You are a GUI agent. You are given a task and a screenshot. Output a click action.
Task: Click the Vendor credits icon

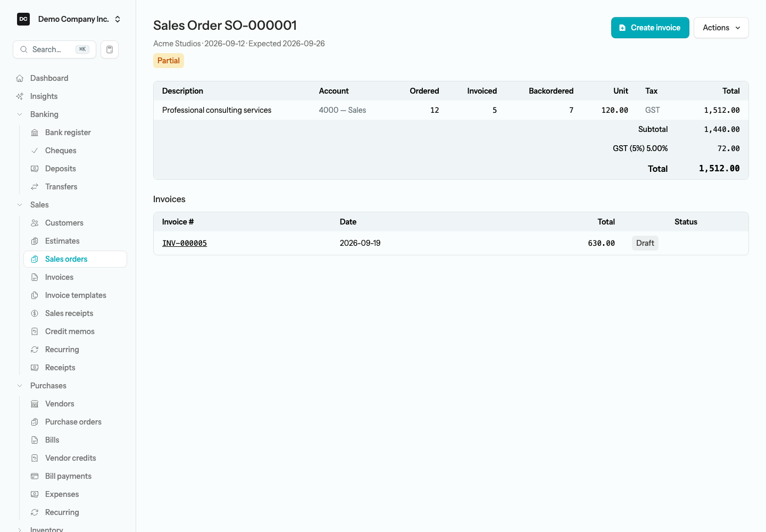click(x=35, y=458)
